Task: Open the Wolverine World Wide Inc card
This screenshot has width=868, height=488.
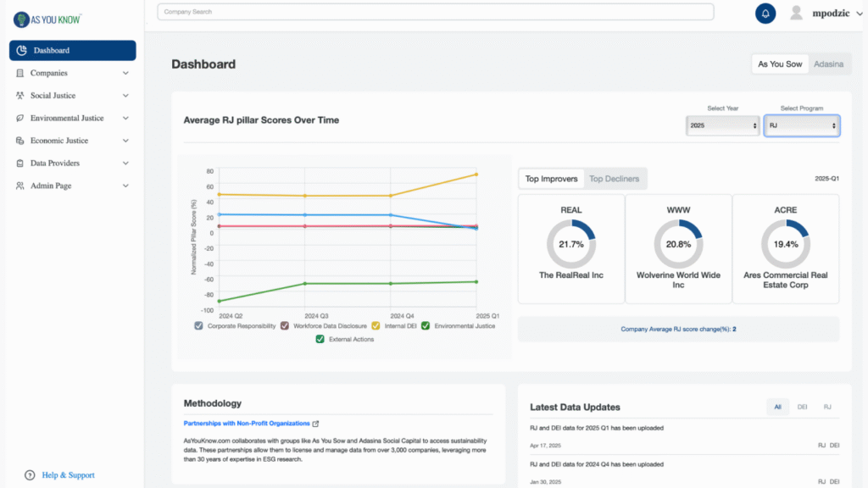Action: (678, 248)
